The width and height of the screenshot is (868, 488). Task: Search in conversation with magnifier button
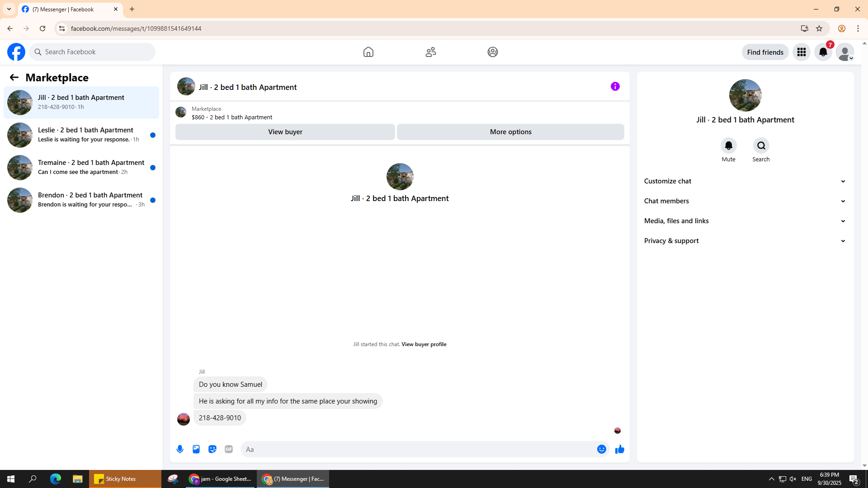pyautogui.click(x=761, y=145)
